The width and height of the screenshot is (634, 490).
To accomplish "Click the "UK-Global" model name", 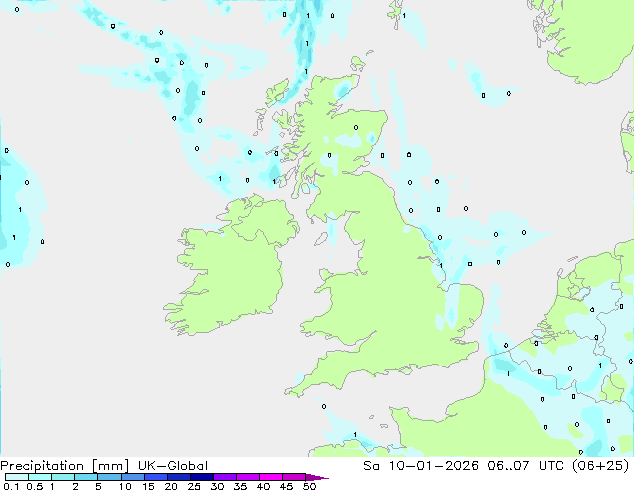I will (173, 466).
